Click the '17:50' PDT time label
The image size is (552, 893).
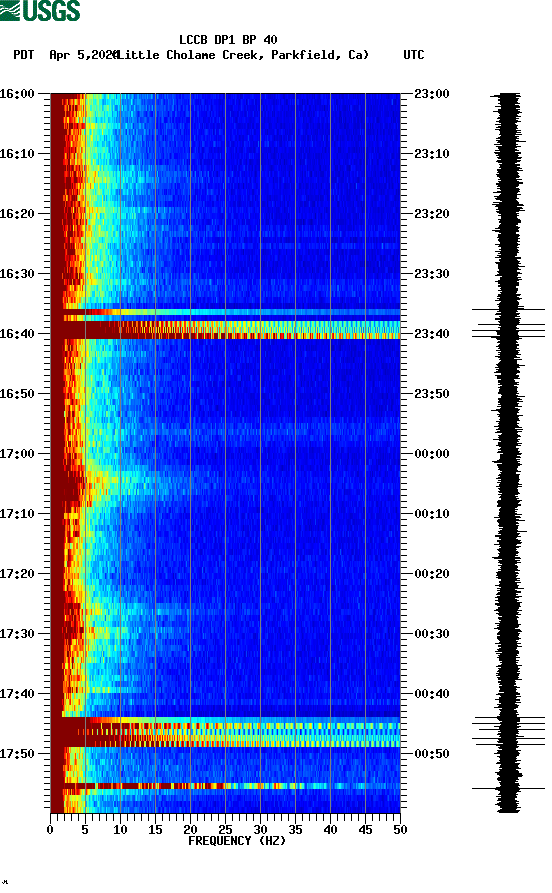tap(17, 753)
